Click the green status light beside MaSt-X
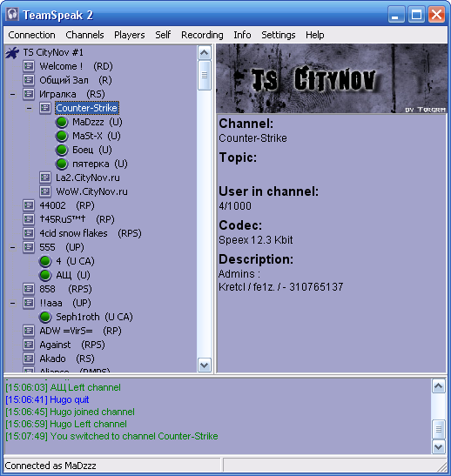Image resolution: width=451 pixels, height=476 pixels. [x=62, y=136]
